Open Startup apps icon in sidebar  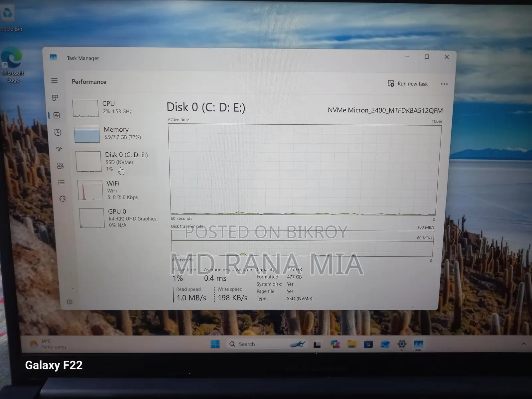coord(59,149)
